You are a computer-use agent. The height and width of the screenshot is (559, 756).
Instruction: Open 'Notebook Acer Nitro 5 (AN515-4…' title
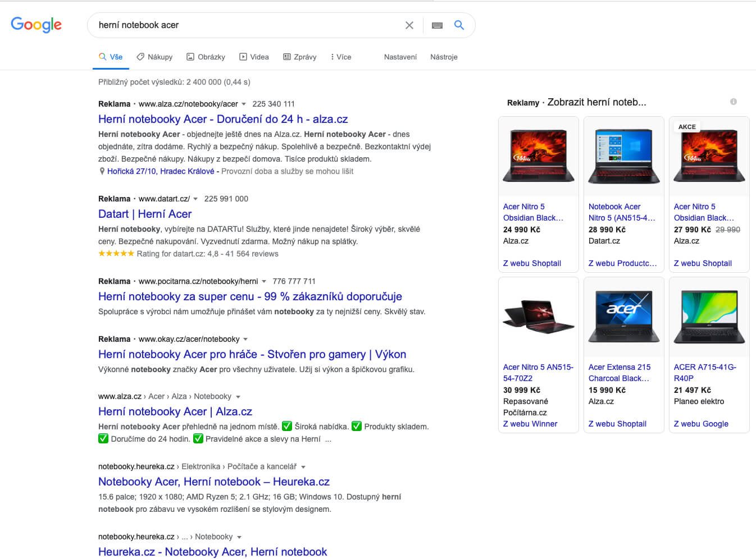point(622,212)
